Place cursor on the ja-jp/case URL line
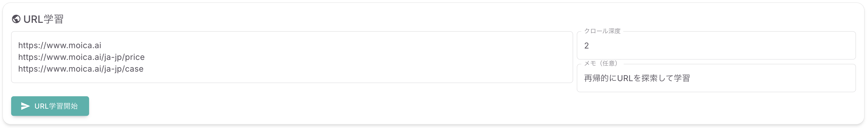The height and width of the screenshot is (128, 868). [81, 69]
